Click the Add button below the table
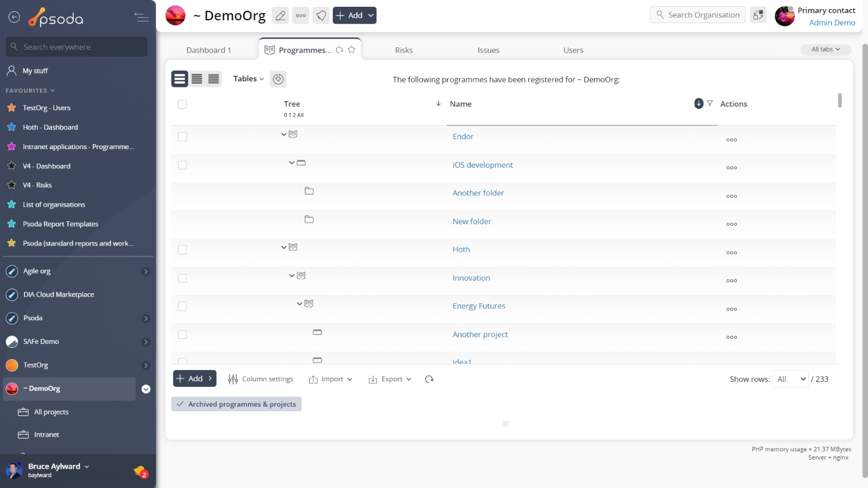Viewport: 868px width, 488px height. pos(194,378)
